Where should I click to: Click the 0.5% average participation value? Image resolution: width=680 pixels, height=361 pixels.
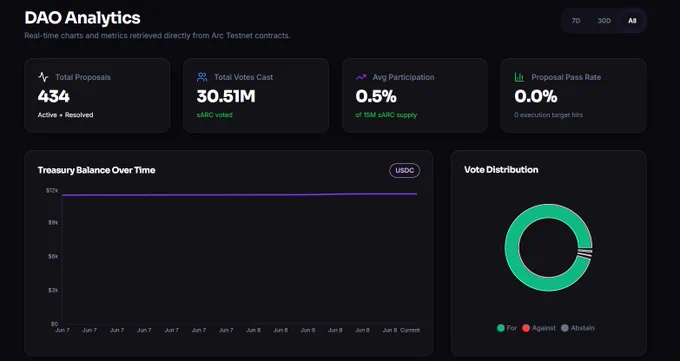[x=376, y=96]
